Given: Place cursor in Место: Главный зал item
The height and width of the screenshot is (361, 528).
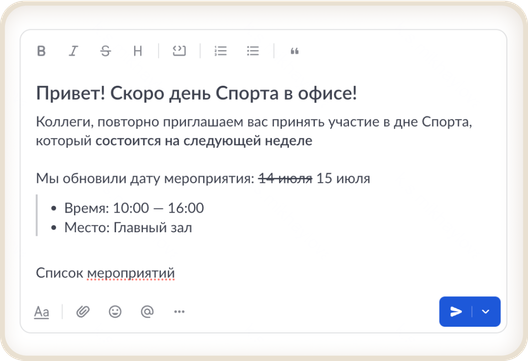Looking at the screenshot, I should [128, 228].
